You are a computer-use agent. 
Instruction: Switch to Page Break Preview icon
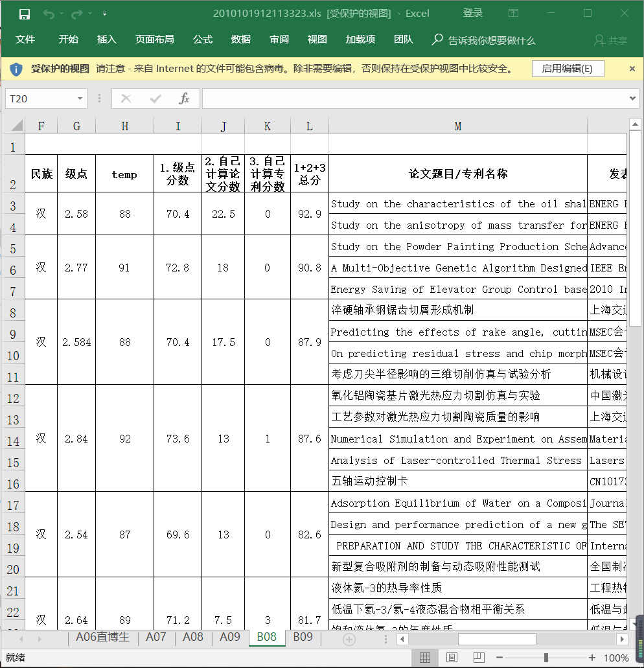tap(479, 658)
